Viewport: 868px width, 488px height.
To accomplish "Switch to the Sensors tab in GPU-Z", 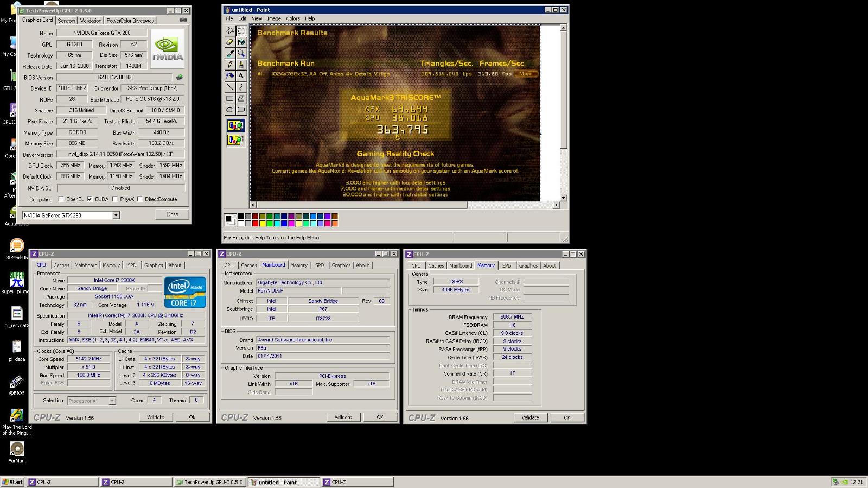I will tap(67, 21).
